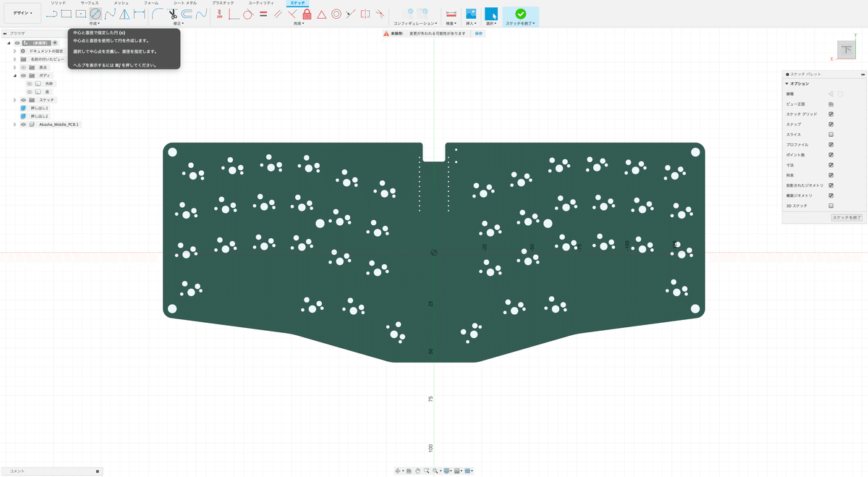Click スケッチを終了 button in palette
This screenshot has width=868, height=477.
coord(846,217)
